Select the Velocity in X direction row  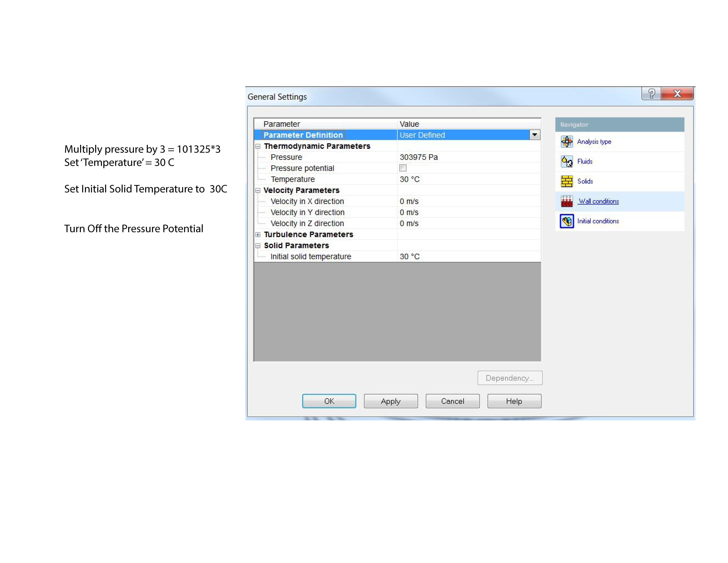(307, 201)
